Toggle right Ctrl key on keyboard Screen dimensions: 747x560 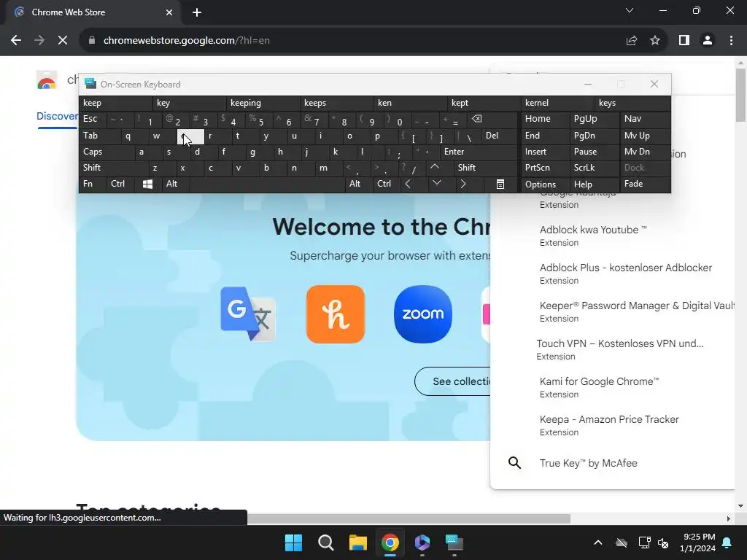tap(387, 184)
